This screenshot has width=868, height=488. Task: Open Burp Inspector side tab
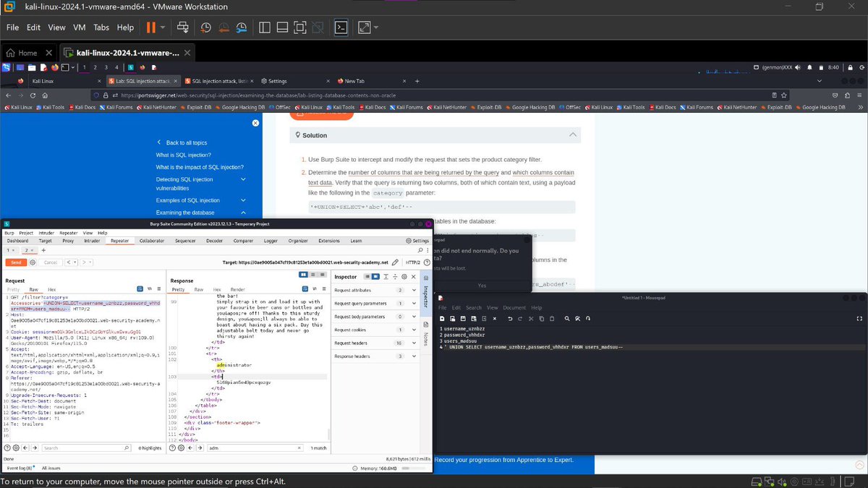coord(425,291)
